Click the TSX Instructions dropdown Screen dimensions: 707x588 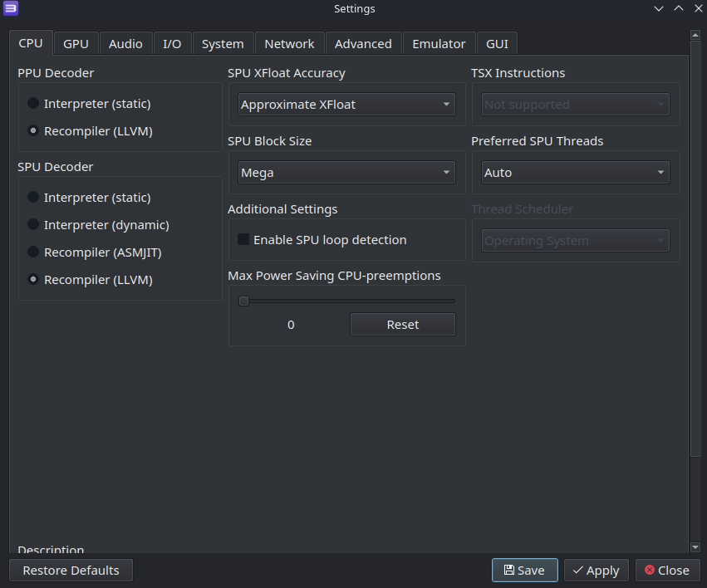click(x=576, y=105)
